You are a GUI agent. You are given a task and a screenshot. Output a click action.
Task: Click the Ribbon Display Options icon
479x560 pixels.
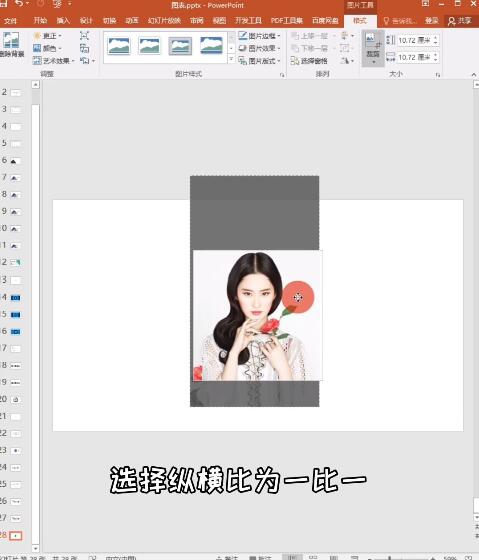[425, 4]
